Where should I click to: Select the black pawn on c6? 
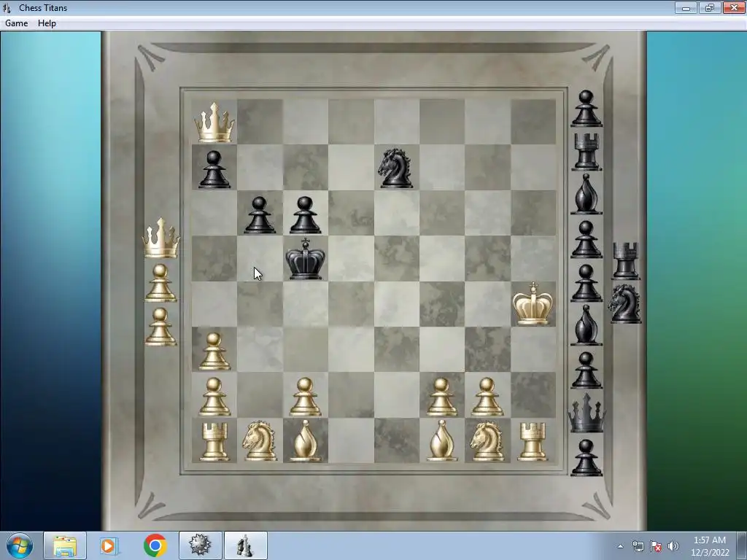click(x=306, y=215)
